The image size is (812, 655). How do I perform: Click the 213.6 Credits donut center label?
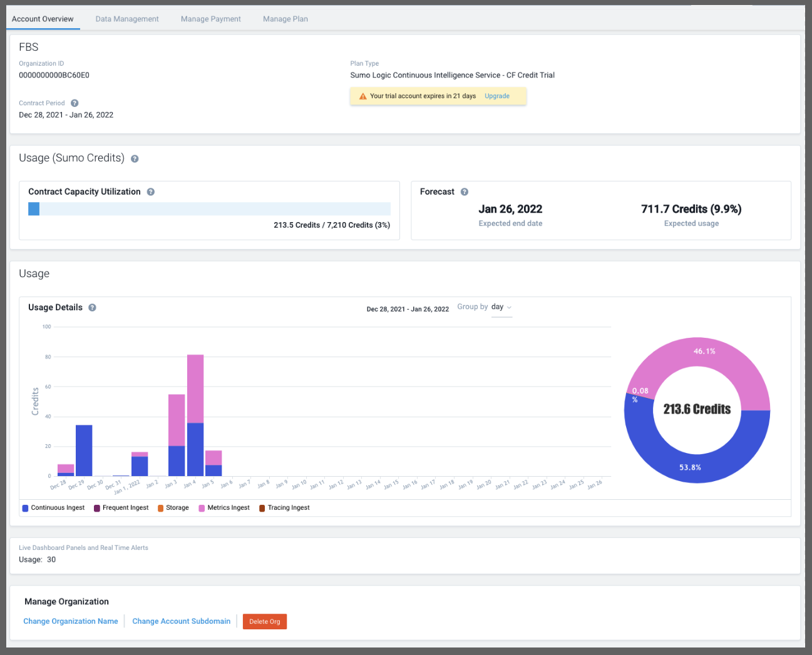pos(697,409)
